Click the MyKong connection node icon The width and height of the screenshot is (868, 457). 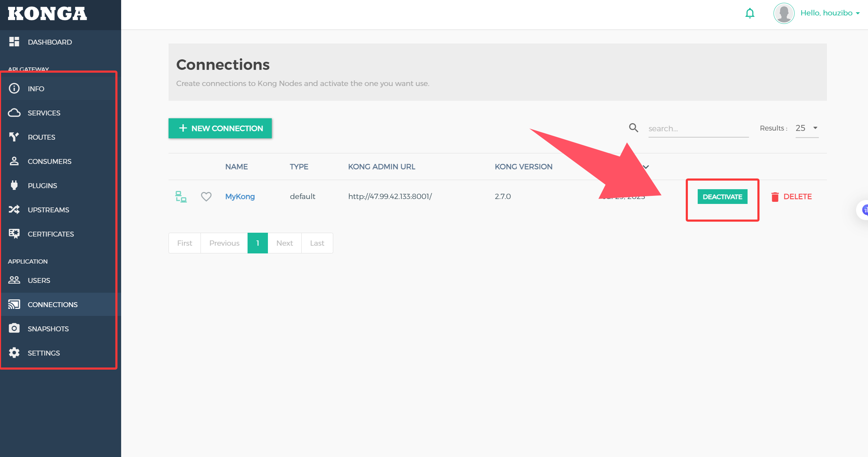click(181, 197)
